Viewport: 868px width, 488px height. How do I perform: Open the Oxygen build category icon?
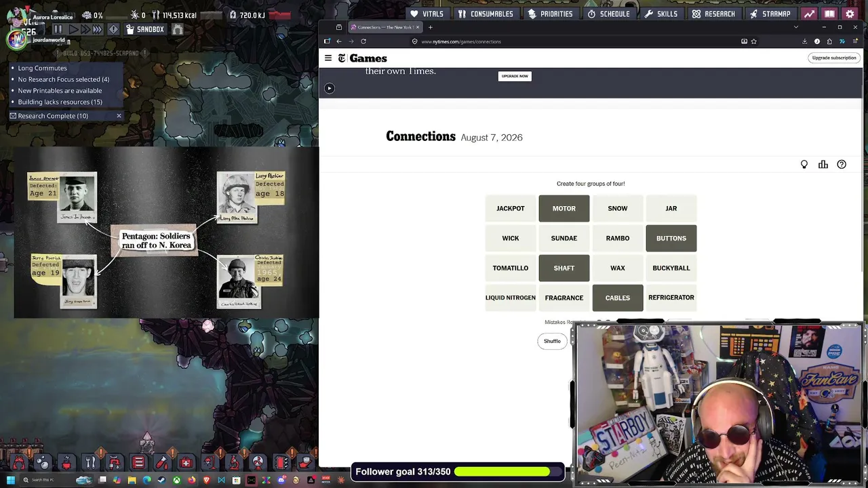[43, 463]
